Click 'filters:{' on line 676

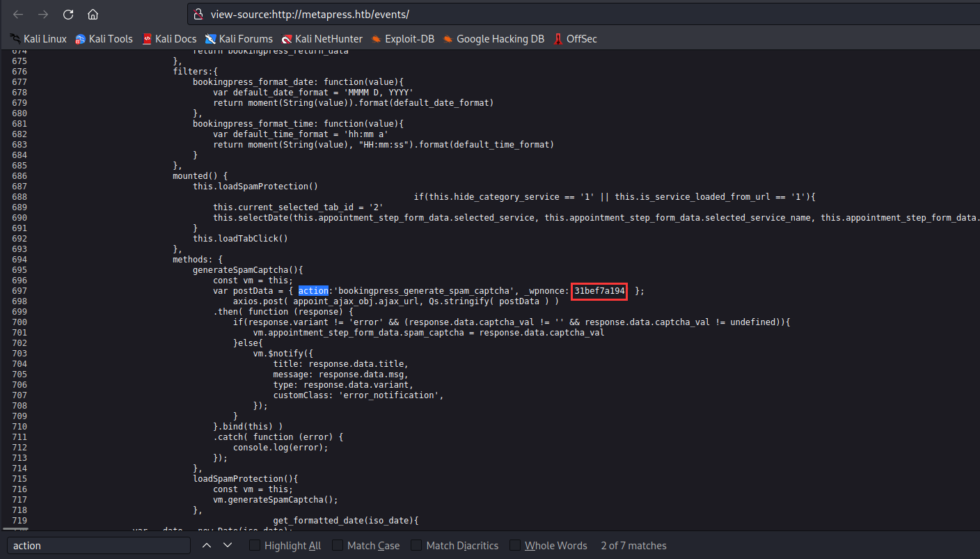196,72
